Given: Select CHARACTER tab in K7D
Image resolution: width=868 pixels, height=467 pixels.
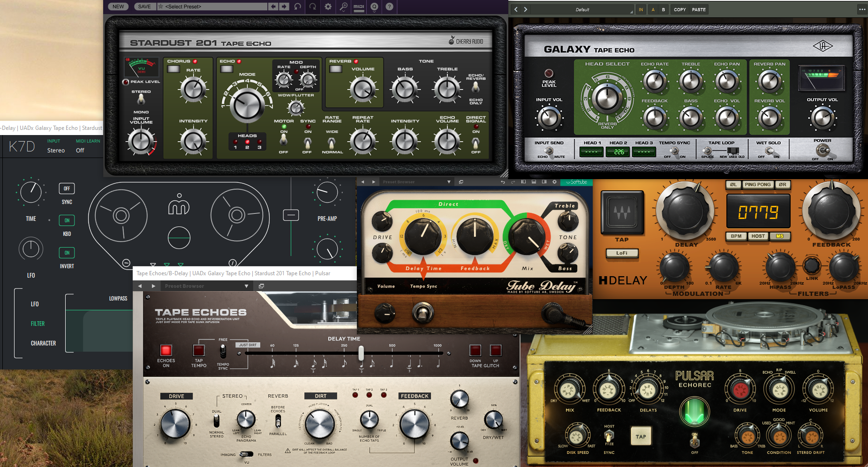Looking at the screenshot, I should [43, 343].
